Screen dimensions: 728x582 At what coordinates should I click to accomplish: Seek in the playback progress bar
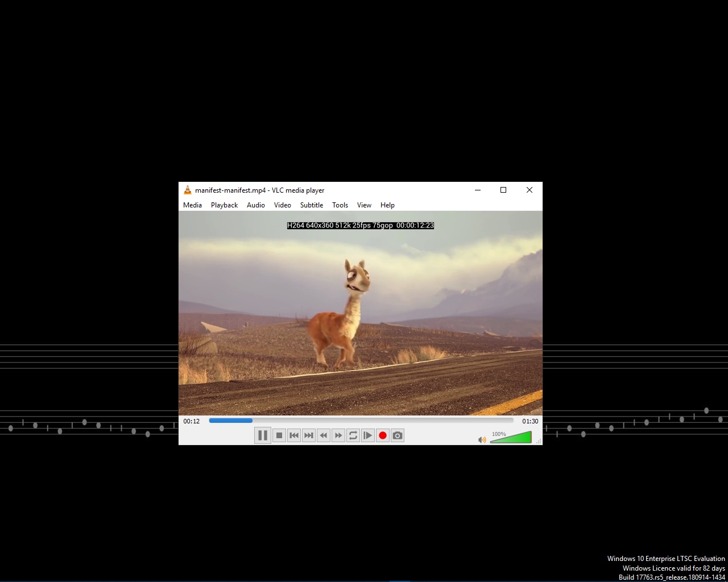(361, 421)
